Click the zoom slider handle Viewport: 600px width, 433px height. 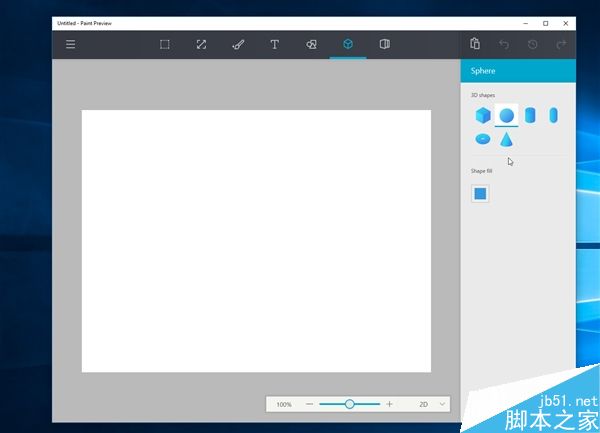pos(349,404)
